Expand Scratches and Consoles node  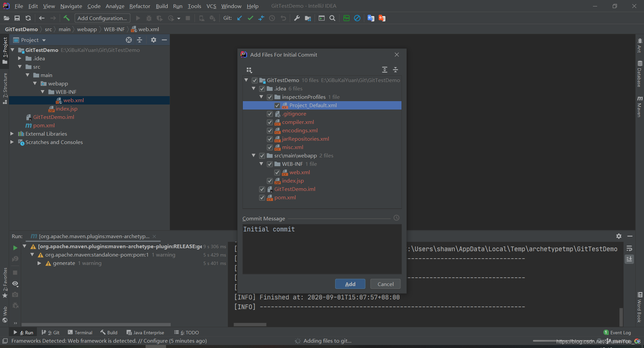tap(12, 142)
